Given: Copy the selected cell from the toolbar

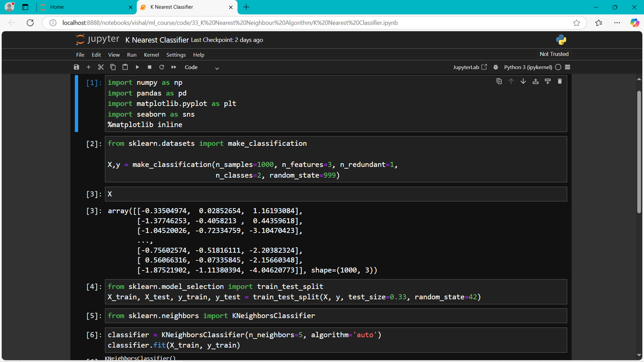Looking at the screenshot, I should click(113, 68).
